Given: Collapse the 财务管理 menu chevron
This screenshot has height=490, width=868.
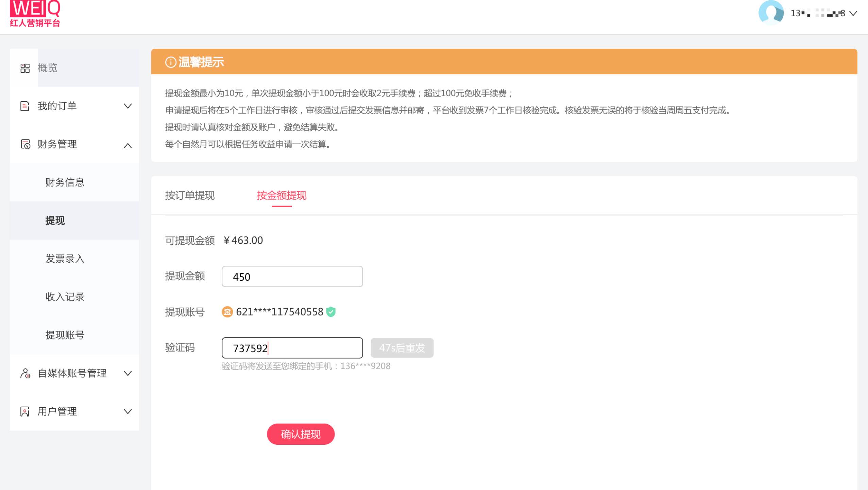Looking at the screenshot, I should pos(127,146).
